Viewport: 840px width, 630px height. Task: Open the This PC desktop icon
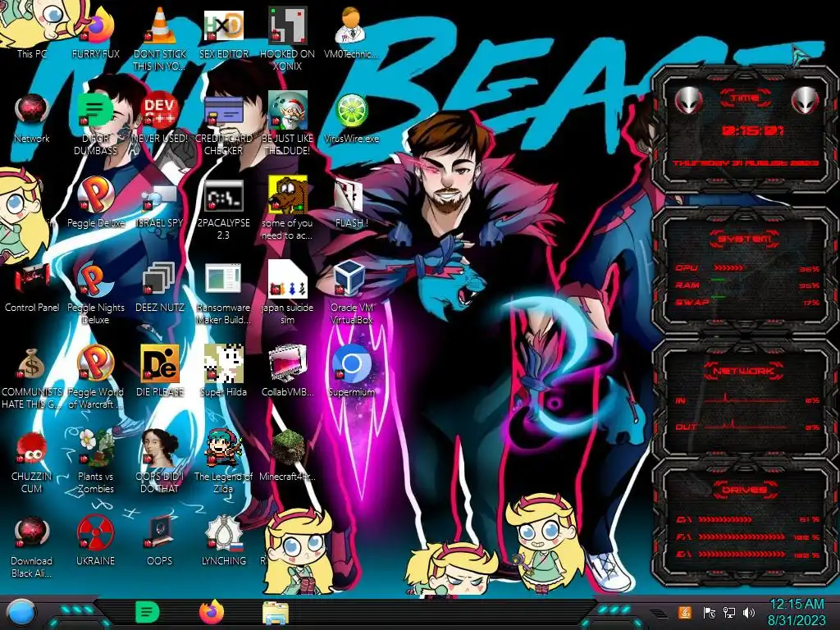[32, 30]
